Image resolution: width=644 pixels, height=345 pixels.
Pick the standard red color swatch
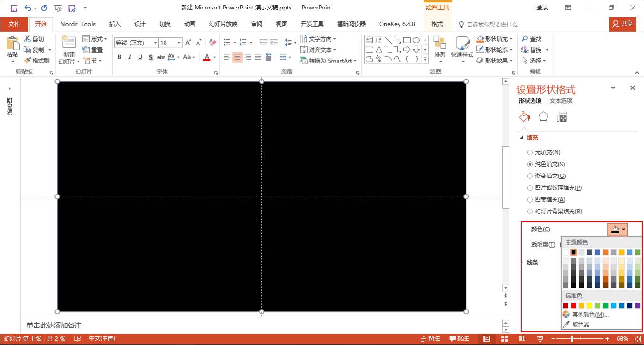tap(574, 306)
